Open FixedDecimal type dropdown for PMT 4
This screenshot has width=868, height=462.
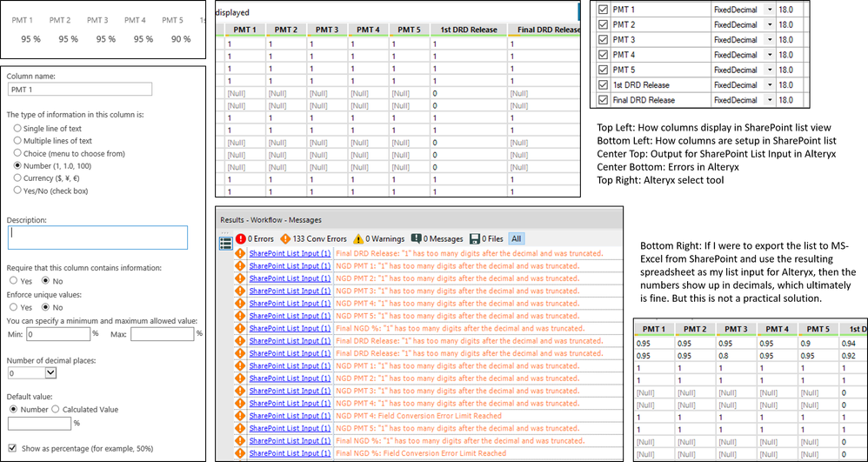[x=770, y=55]
